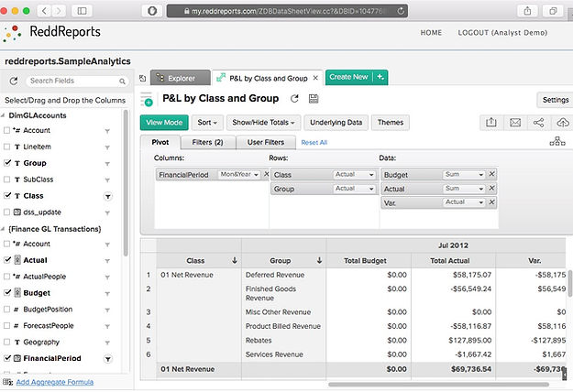
Task: Open Budget Sum aggregation dropdown
Action: [x=464, y=174]
